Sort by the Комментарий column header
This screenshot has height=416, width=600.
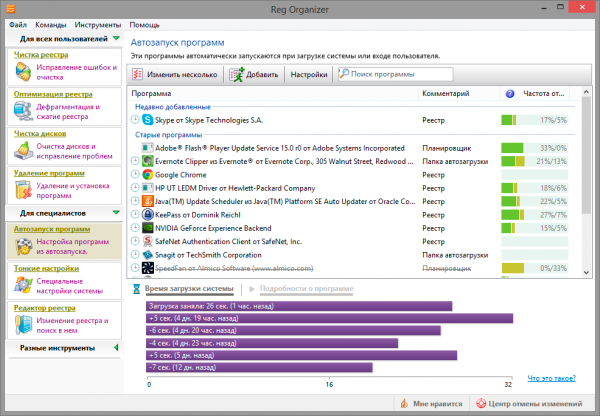point(459,93)
